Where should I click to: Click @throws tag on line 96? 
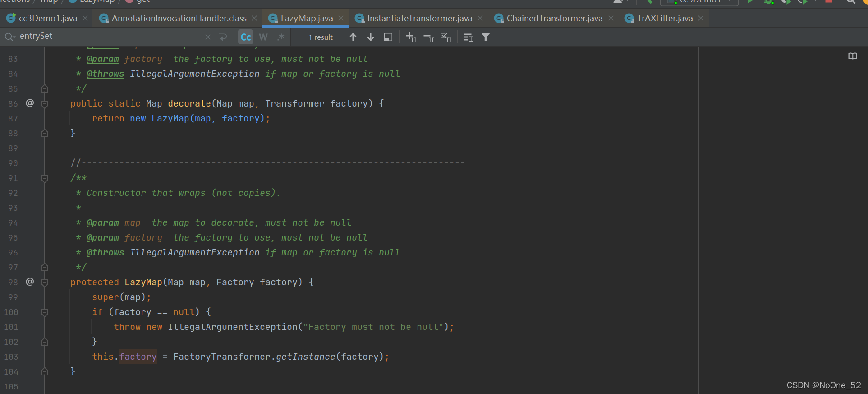click(105, 253)
